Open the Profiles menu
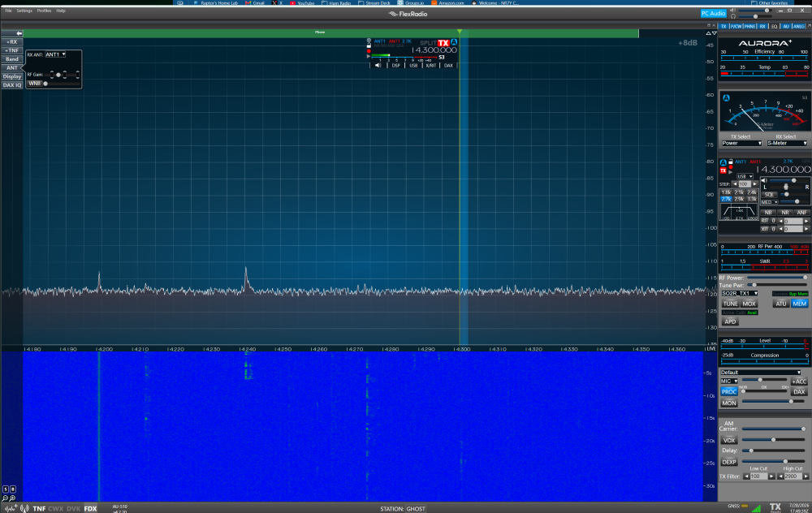Screen dimensions: 812x513 (44, 11)
